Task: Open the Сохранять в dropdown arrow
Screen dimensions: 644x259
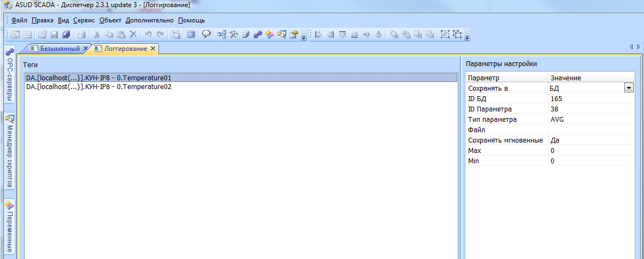Action: [628, 88]
